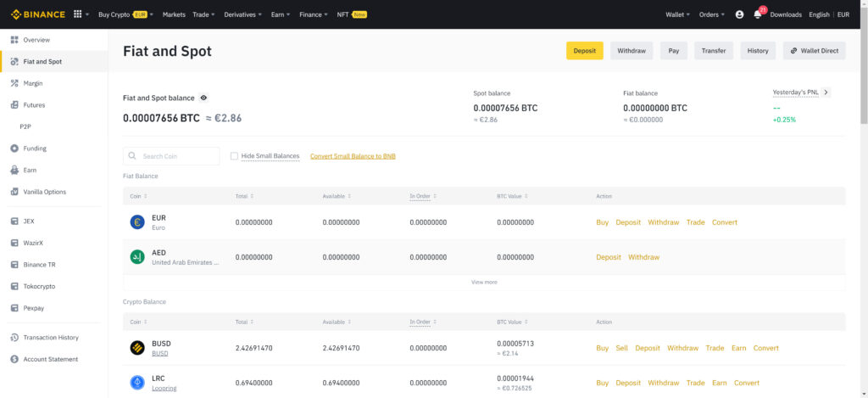Expand the Earn dropdown in top bar
The width and height of the screenshot is (868, 398).
point(281,14)
